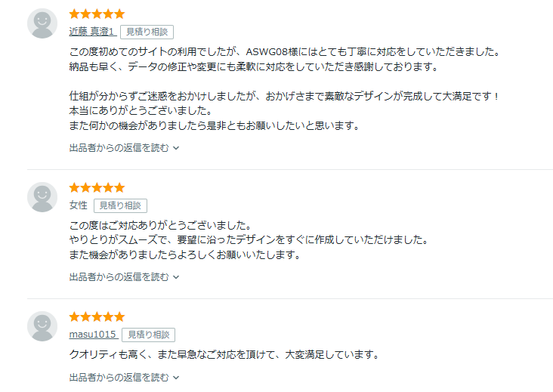Click the star rating above the 女性 reviewer
The width and height of the screenshot is (553, 392).
[x=97, y=187]
